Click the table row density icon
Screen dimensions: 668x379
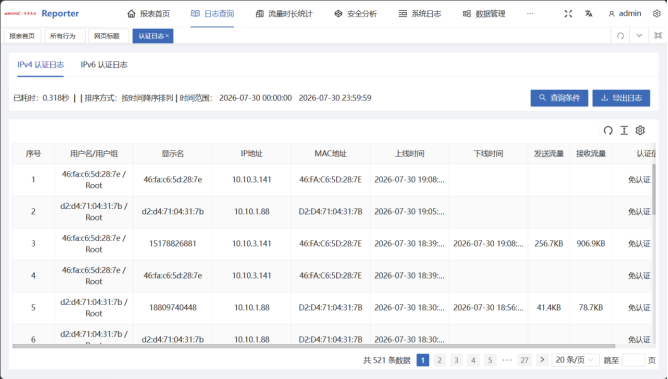[624, 130]
